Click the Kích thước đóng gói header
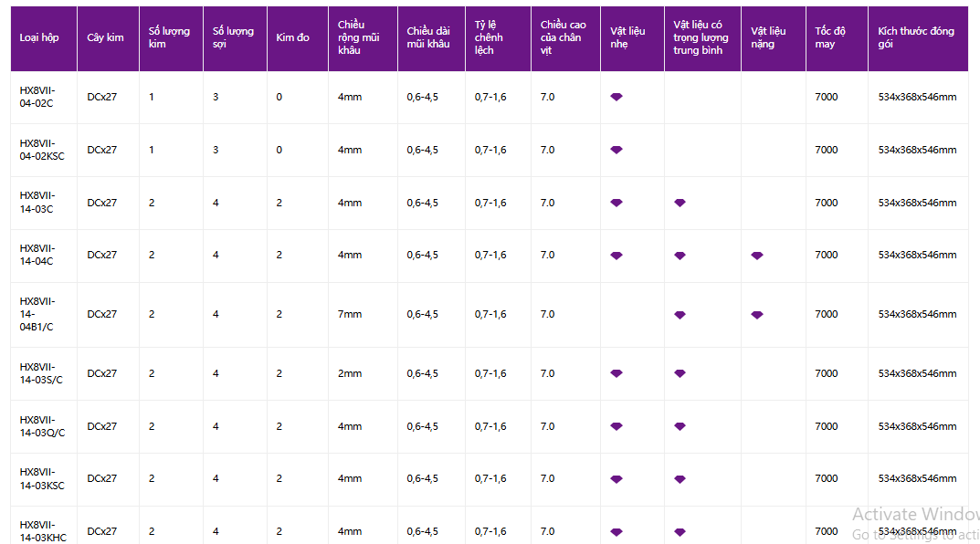This screenshot has height=544, width=980. (918, 38)
